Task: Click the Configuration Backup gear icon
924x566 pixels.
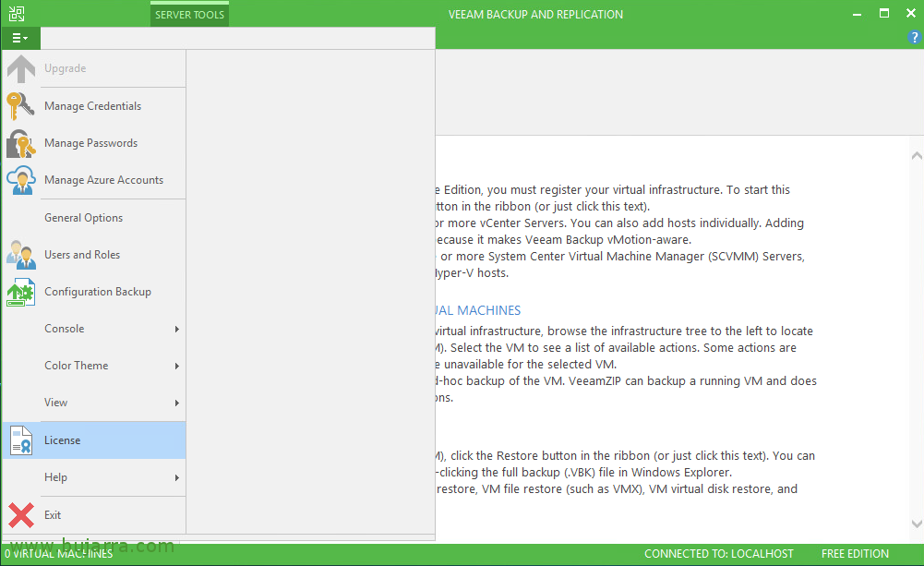Action: tap(20, 292)
